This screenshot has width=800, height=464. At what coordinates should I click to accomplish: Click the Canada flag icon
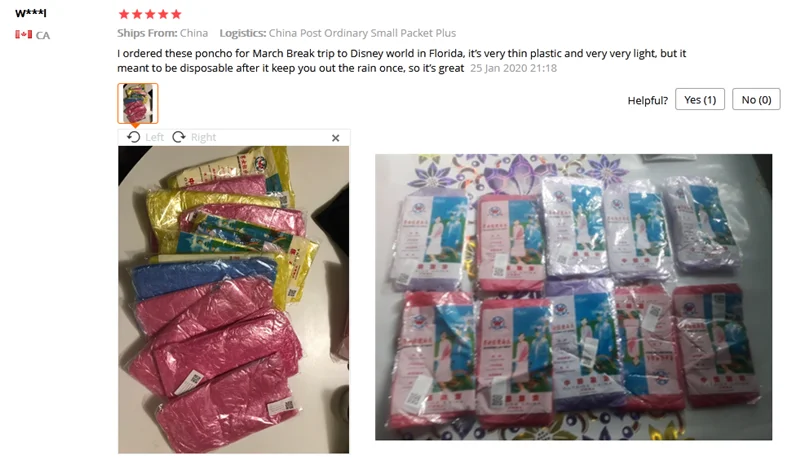[23, 35]
